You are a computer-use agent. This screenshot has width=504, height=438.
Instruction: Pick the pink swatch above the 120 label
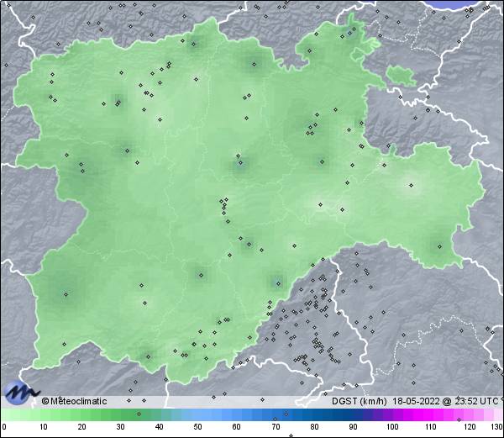tap(470, 414)
